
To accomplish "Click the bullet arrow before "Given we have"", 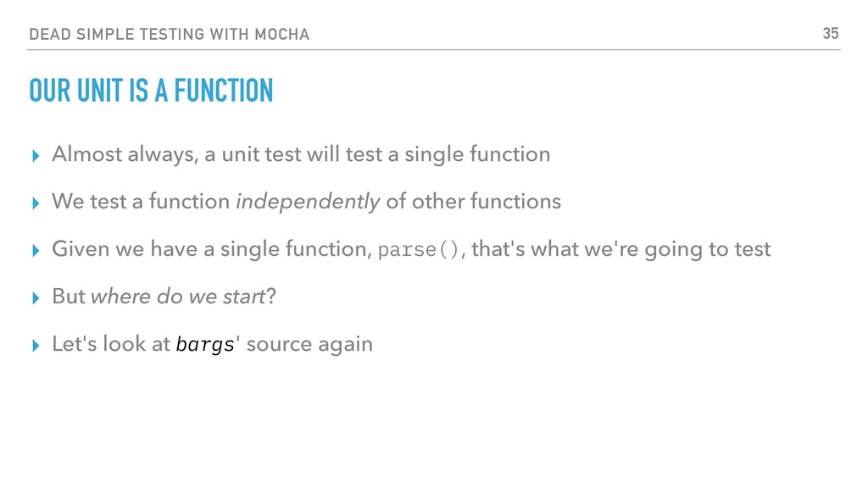I will (x=36, y=251).
